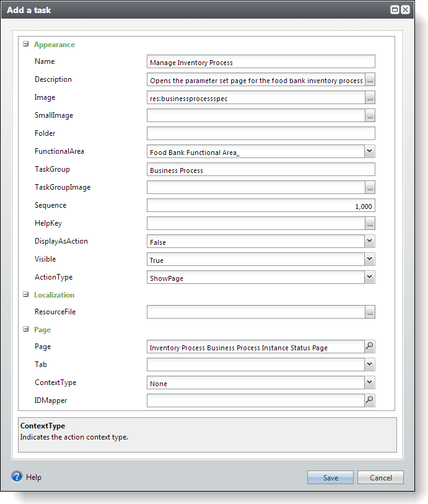Click into the Description text field
The height and width of the screenshot is (504, 428).
click(x=256, y=80)
